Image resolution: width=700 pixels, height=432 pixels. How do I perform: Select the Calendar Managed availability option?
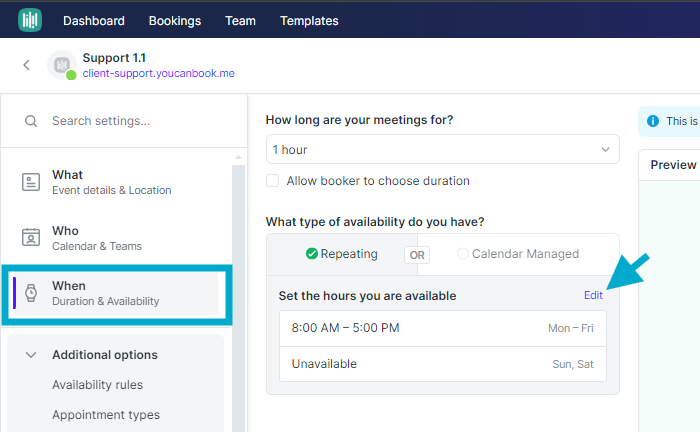518,254
